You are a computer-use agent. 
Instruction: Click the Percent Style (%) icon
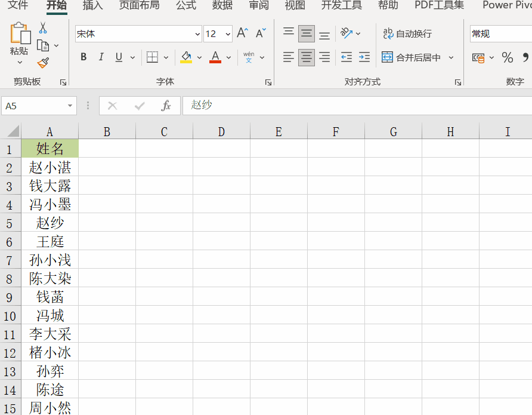(x=508, y=57)
